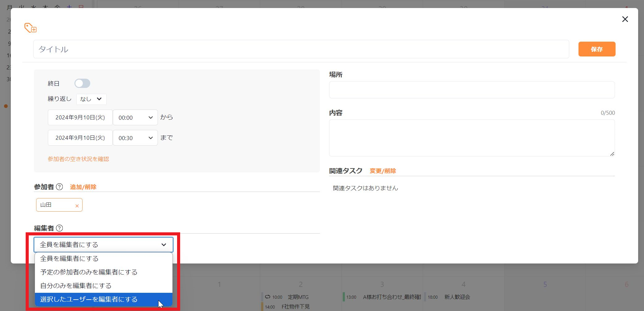Image resolution: width=644 pixels, height=311 pixels.
Task: Open the 繰り返し repeat dropdown
Action: coord(91,99)
